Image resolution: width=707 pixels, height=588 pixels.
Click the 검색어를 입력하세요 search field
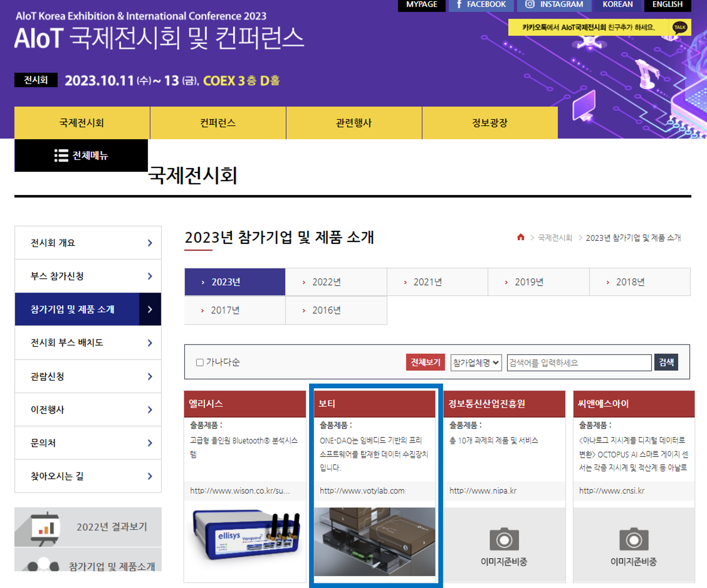[x=579, y=362]
